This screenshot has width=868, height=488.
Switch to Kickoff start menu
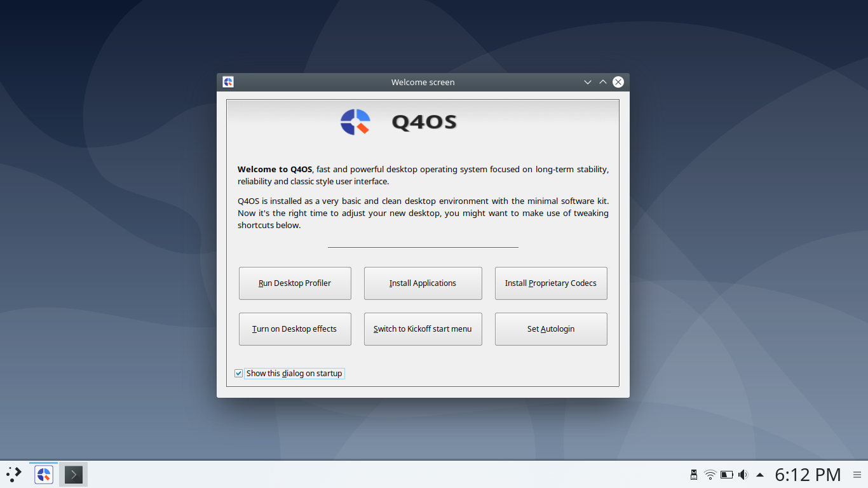pos(423,329)
